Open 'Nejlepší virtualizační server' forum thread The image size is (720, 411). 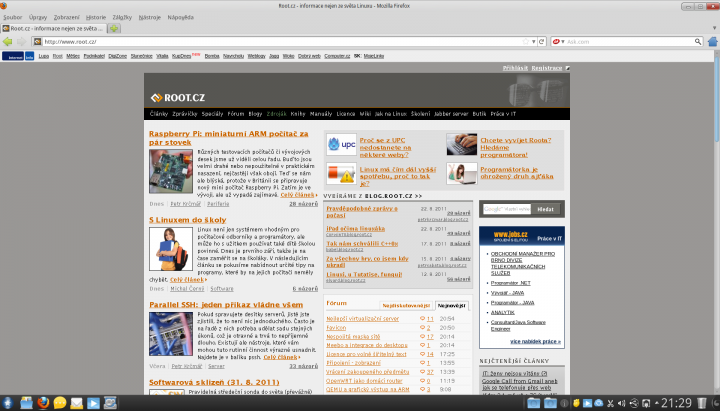pyautogui.click(x=362, y=319)
